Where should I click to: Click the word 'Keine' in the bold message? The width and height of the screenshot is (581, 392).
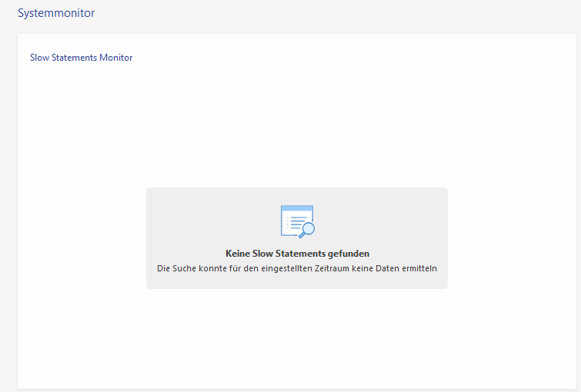pyautogui.click(x=238, y=253)
